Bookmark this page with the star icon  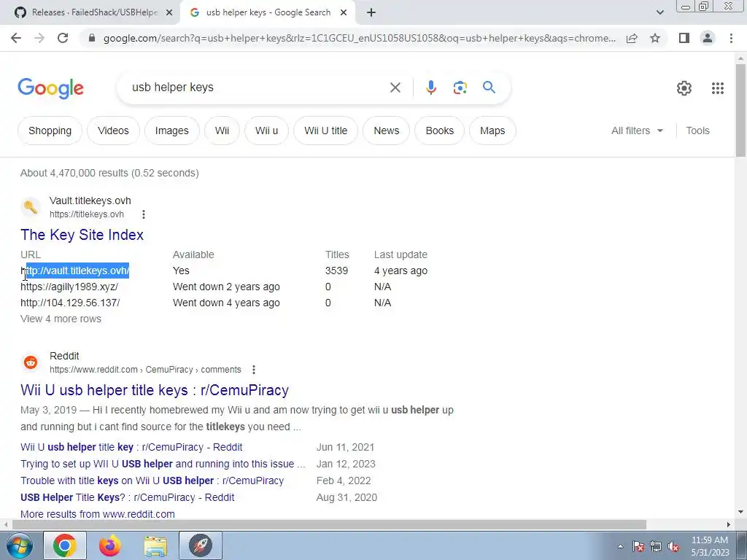655,38
